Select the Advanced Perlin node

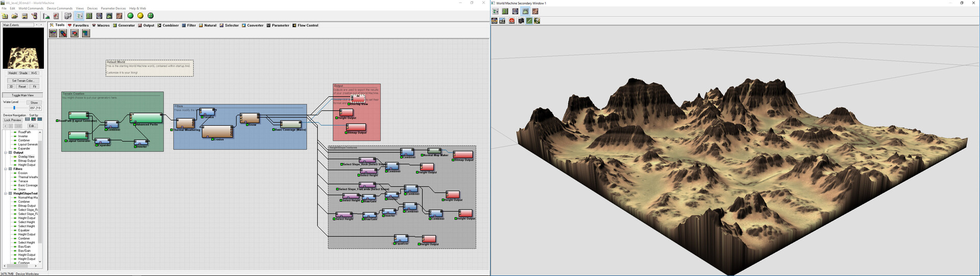point(147,118)
